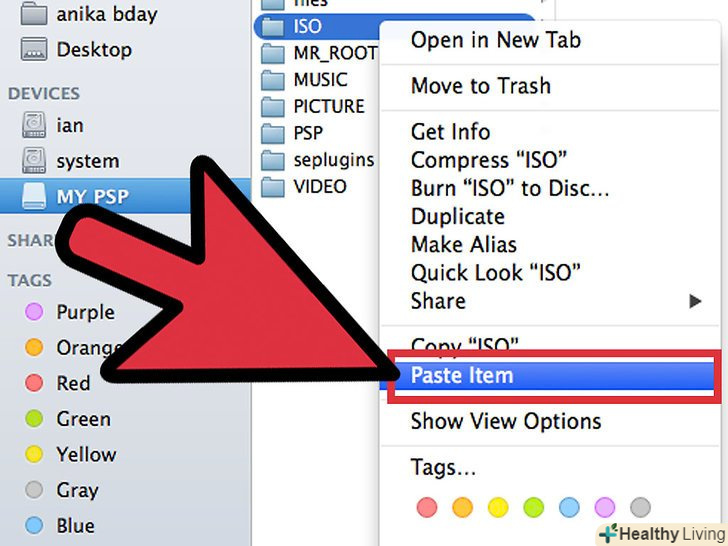Expand the Share submenu arrow

pos(695,301)
